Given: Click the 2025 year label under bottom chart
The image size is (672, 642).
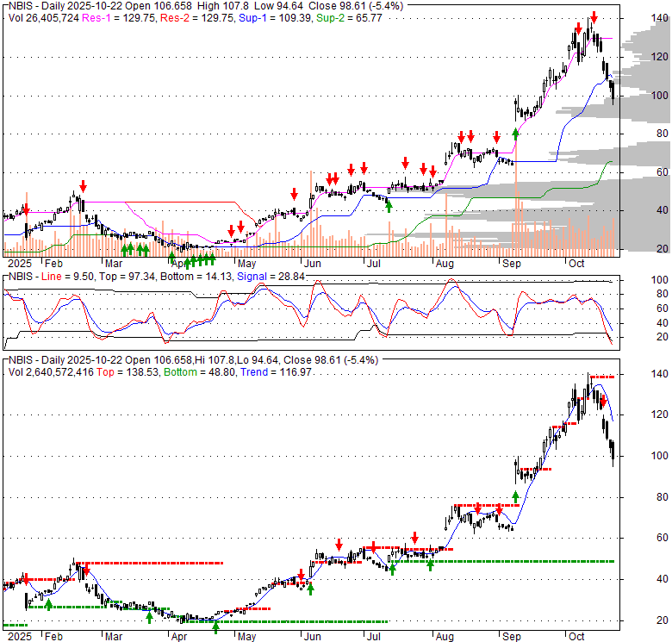Looking at the screenshot, I should coord(17,635).
